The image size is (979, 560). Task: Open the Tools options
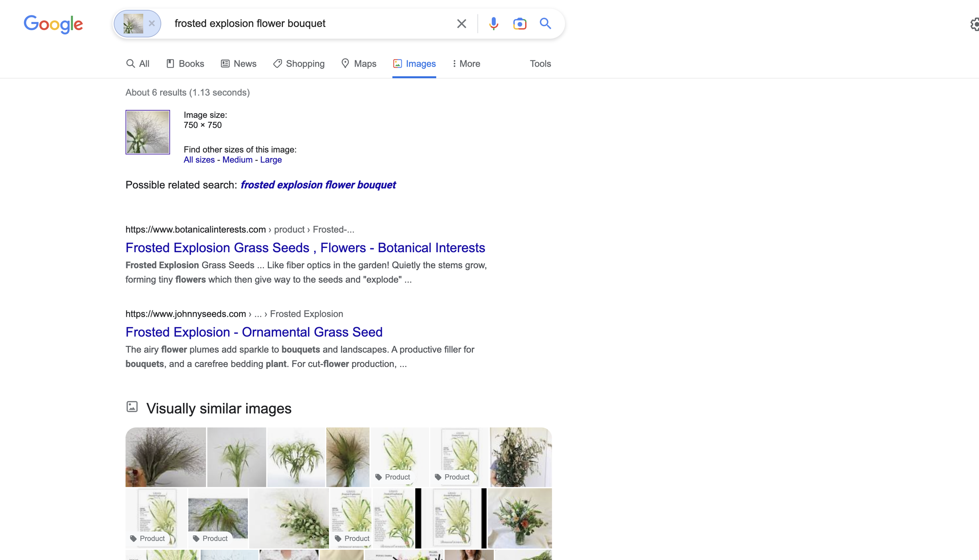point(540,63)
